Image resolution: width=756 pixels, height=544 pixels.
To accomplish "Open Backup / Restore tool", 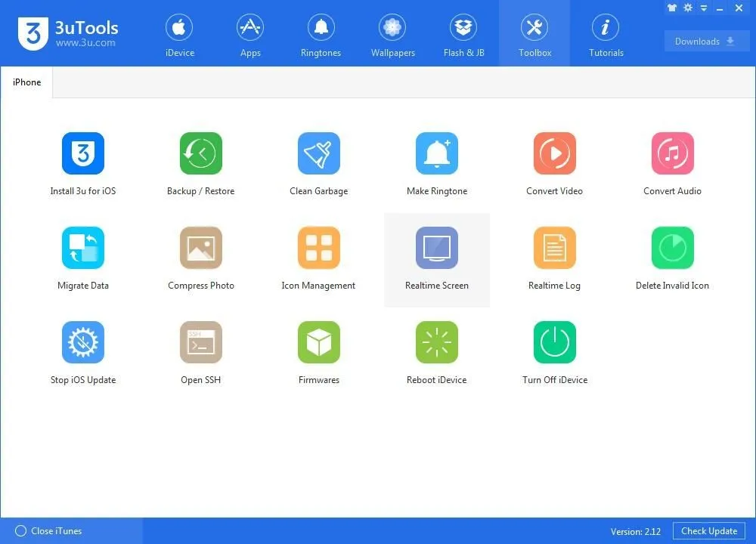I will (200, 154).
